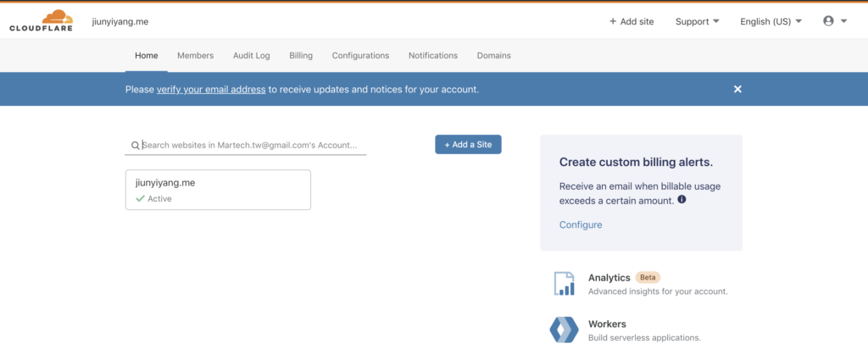This screenshot has height=349, width=868.
Task: Switch to the Audit Log tab
Action: pos(251,55)
